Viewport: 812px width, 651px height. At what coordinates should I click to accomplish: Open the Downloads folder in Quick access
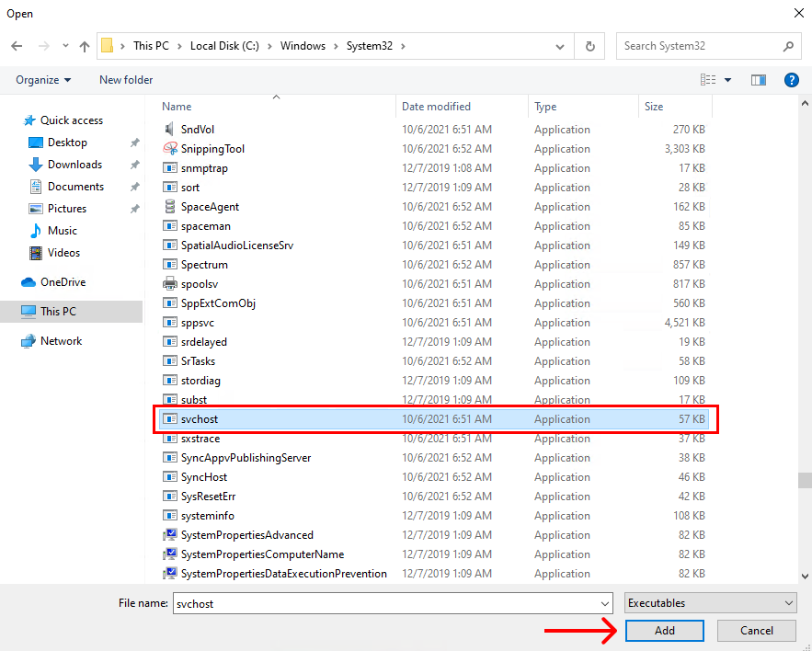(74, 165)
